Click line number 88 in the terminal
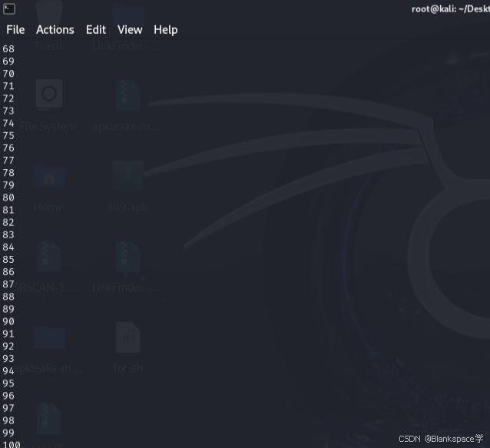 [x=8, y=297]
